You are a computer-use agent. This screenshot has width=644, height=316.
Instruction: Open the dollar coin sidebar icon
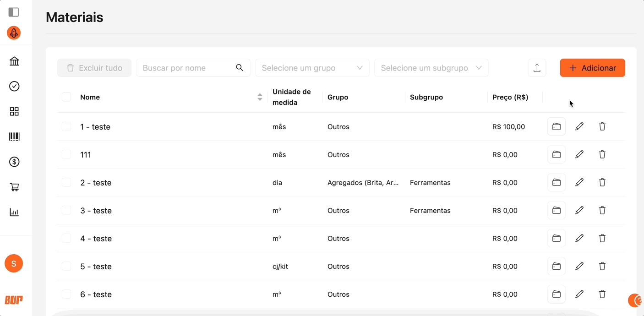pyautogui.click(x=14, y=162)
